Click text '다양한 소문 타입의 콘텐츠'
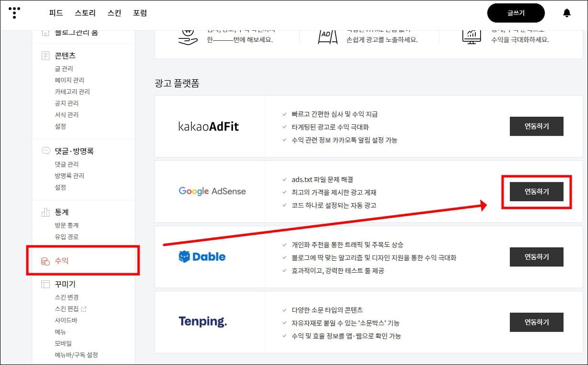 pyautogui.click(x=327, y=310)
